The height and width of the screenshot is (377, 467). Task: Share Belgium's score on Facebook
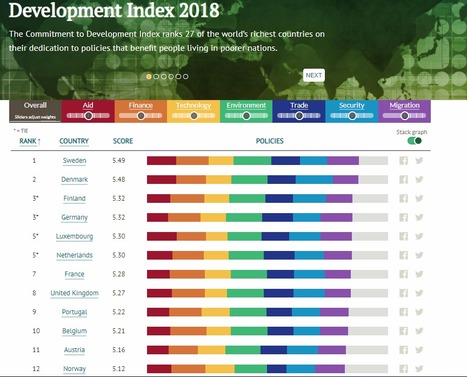click(x=403, y=331)
